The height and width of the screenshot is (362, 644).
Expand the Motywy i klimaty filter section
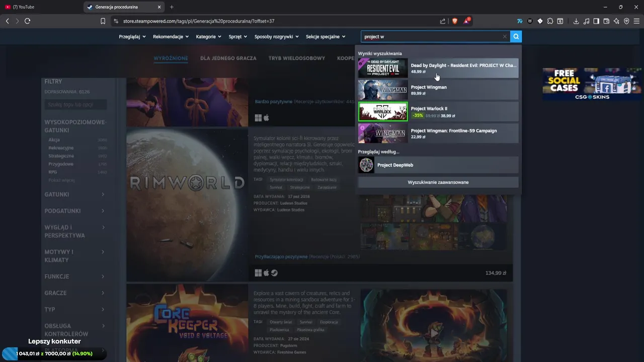pos(74,256)
